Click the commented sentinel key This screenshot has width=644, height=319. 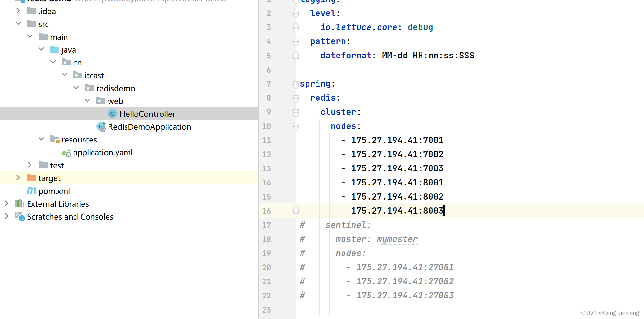click(x=346, y=225)
